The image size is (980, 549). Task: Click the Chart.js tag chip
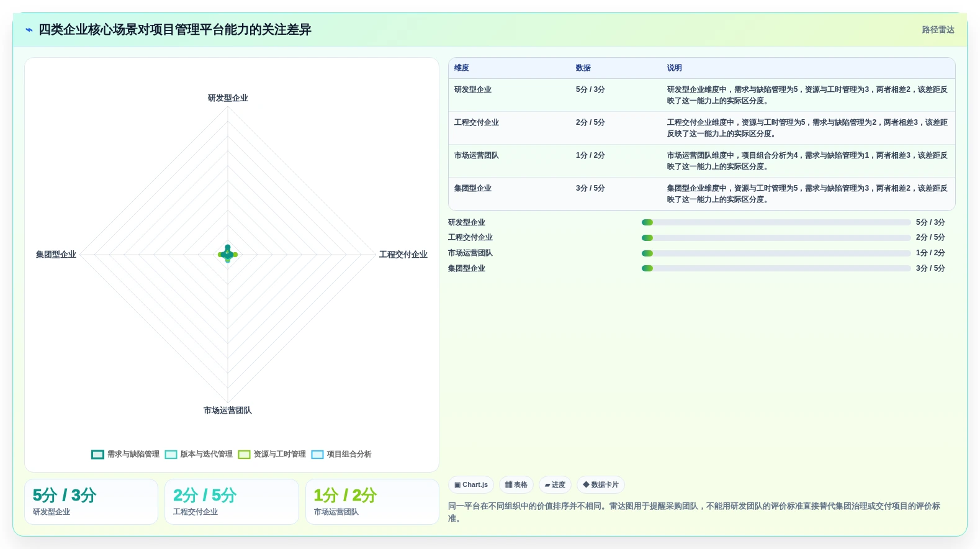pos(471,484)
